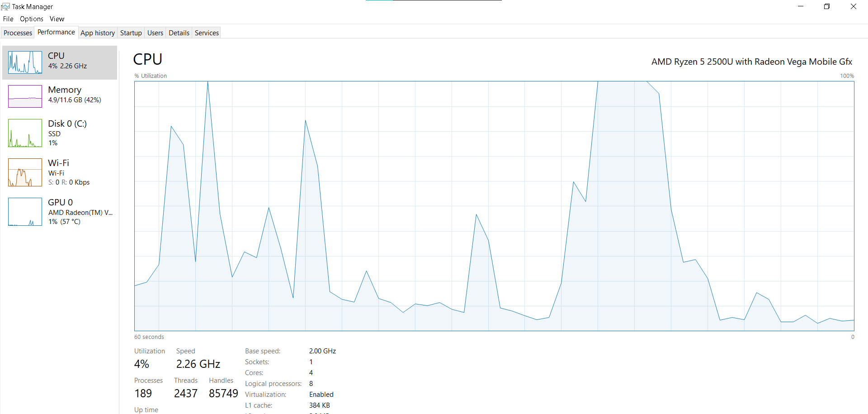Screen dimensions: 868x414
Task: Click the 100% label above the graph
Action: (x=847, y=76)
